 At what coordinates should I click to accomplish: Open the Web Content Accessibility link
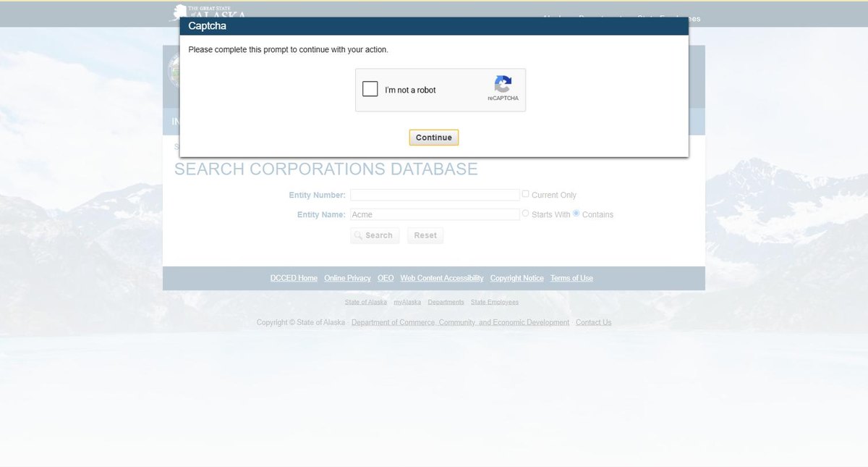(442, 278)
